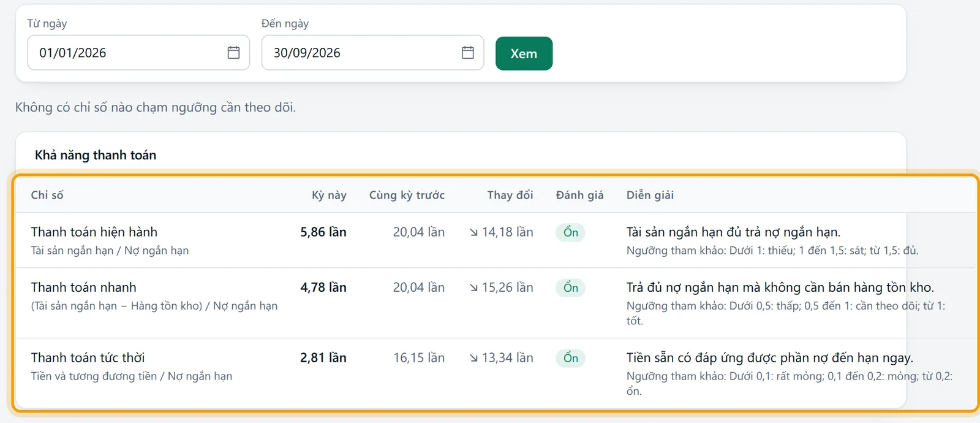Click the previous-period value 16,15 lần
980x423 pixels.
pos(419,357)
